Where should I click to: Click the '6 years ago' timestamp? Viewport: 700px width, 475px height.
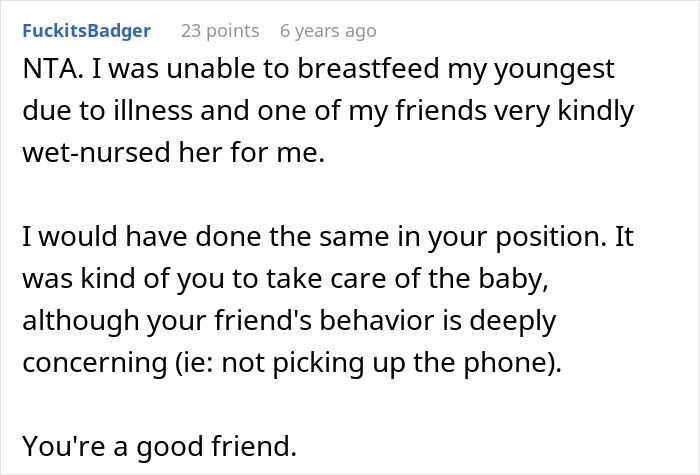tap(328, 31)
